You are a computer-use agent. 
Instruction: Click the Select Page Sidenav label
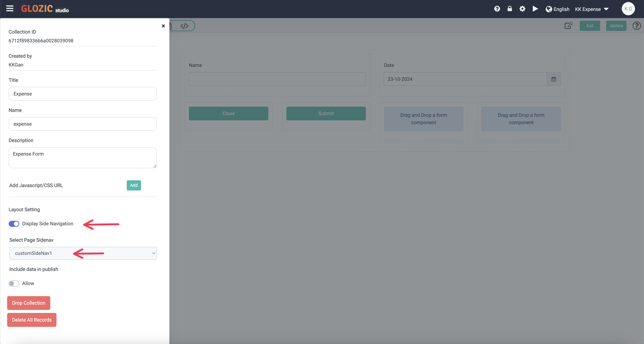tap(31, 240)
